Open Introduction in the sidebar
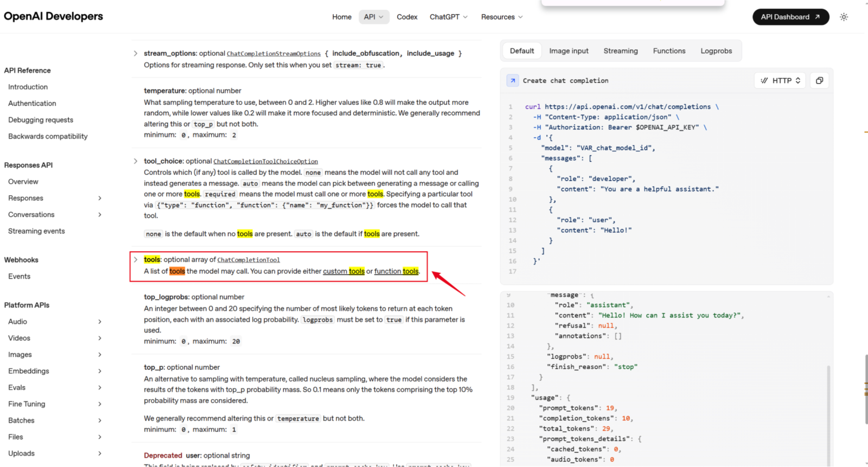 [28, 87]
